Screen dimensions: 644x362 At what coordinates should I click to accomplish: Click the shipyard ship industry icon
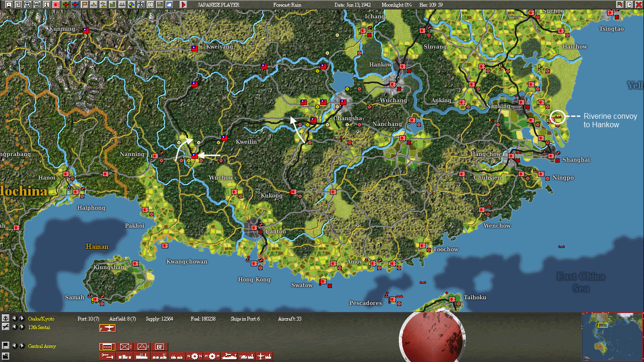229,356
